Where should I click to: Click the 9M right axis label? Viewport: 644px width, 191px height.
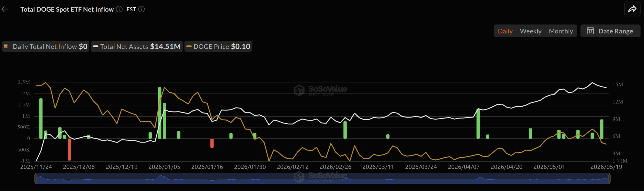(616, 119)
